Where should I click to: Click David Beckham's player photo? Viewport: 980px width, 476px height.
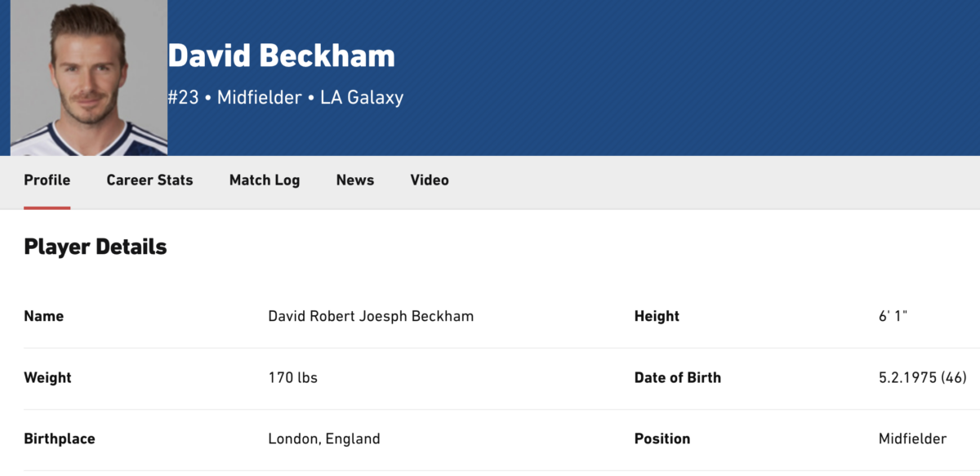click(x=89, y=78)
